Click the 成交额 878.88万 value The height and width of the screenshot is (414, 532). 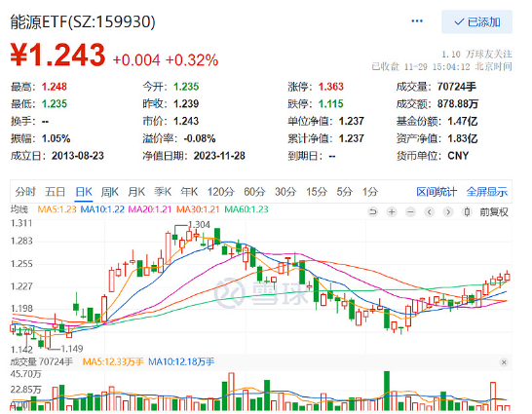point(457,104)
